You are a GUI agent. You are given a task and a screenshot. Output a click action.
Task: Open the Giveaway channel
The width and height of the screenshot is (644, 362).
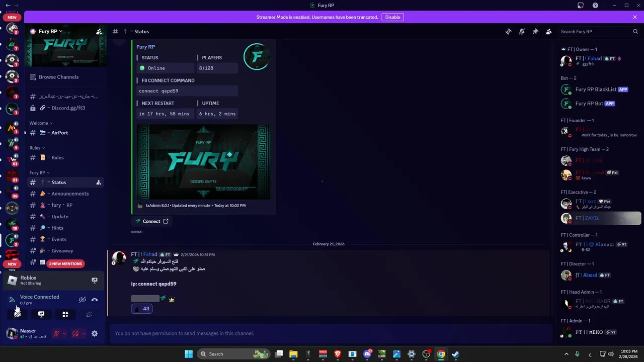pyautogui.click(x=65, y=250)
